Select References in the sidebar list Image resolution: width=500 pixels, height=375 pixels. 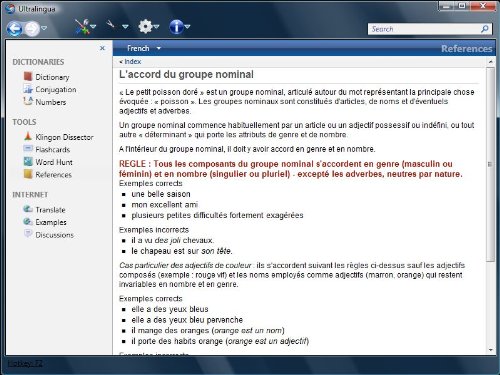(54, 175)
